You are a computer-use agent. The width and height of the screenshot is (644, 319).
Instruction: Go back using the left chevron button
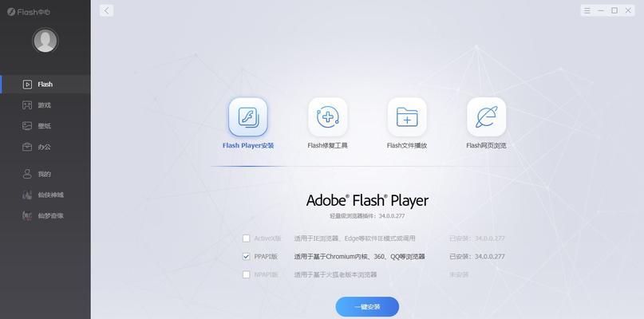[106, 10]
